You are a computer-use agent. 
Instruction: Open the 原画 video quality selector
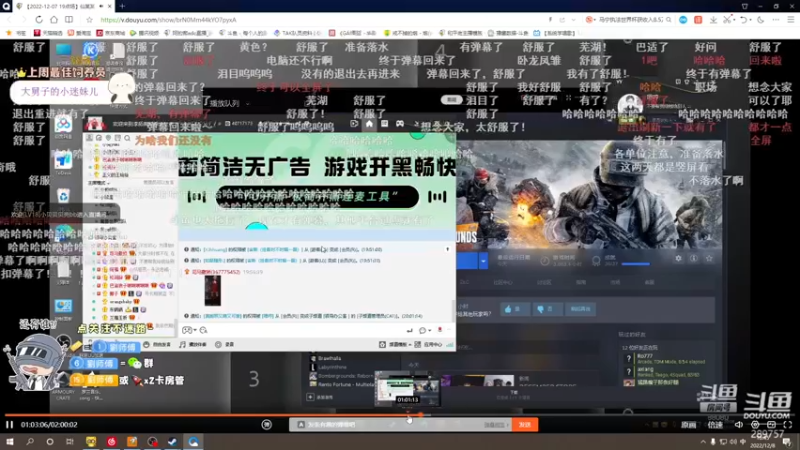point(688,424)
